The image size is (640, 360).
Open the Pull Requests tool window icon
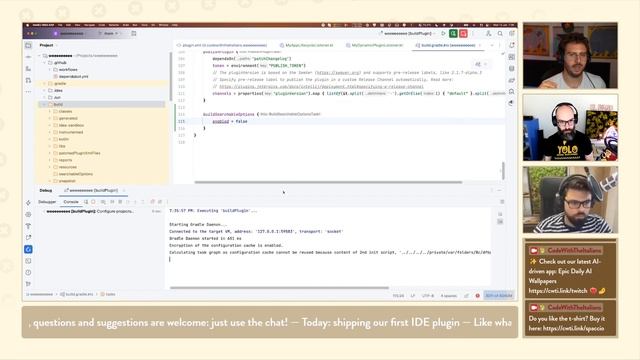28,80
